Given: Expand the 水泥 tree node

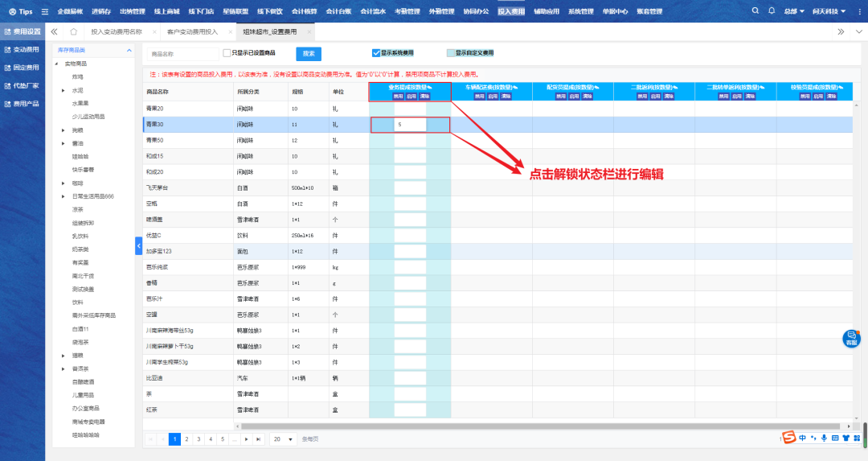Looking at the screenshot, I should coord(63,90).
